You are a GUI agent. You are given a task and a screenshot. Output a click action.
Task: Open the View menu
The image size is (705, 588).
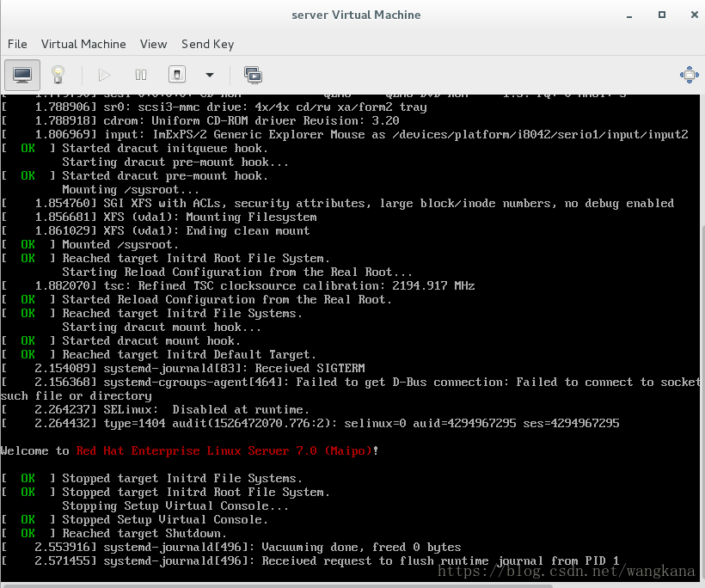tap(153, 44)
